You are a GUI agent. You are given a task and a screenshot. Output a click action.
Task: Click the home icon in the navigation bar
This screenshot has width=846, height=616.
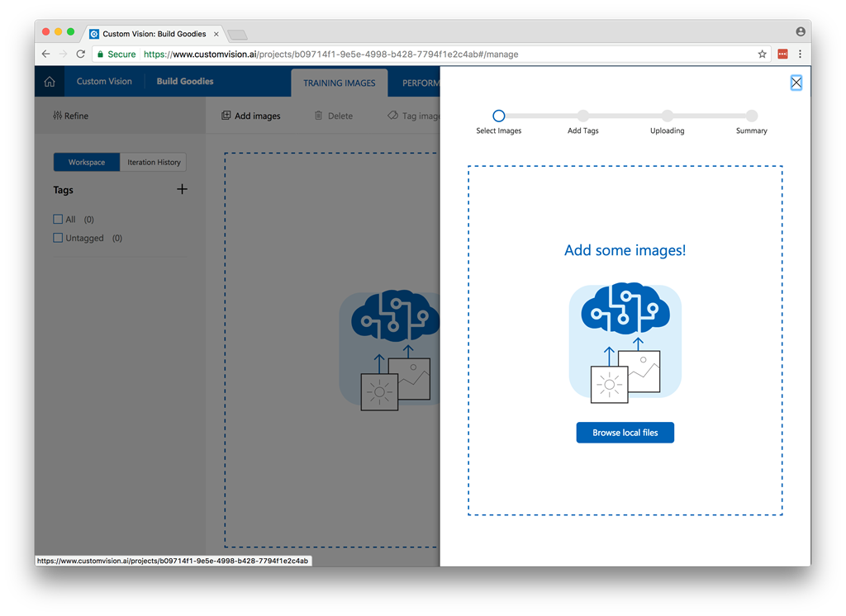coord(50,82)
